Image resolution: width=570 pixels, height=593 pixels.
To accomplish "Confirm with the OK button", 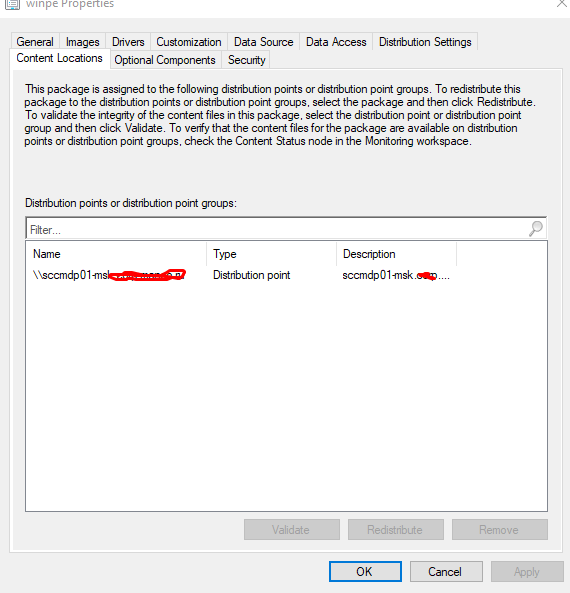I will click(x=365, y=571).
